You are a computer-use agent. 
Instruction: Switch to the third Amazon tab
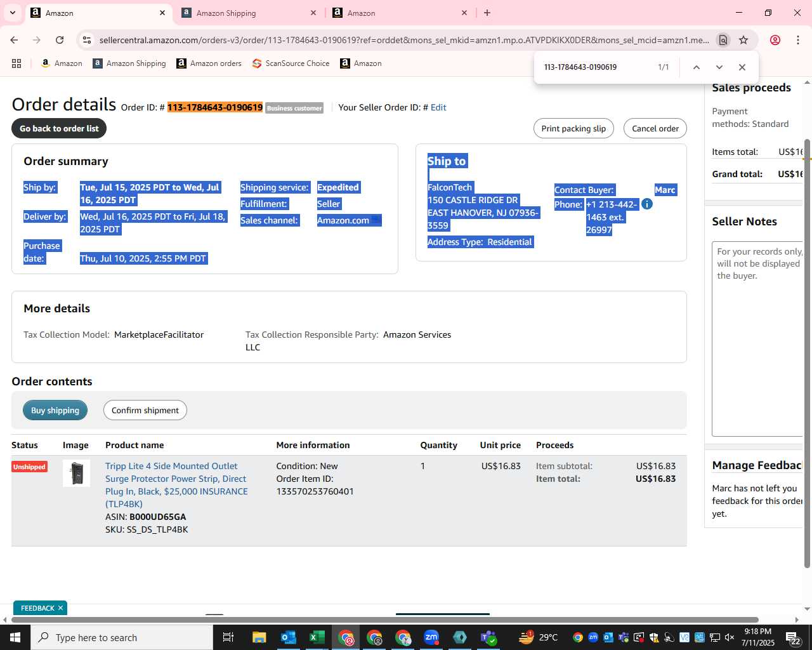[400, 13]
